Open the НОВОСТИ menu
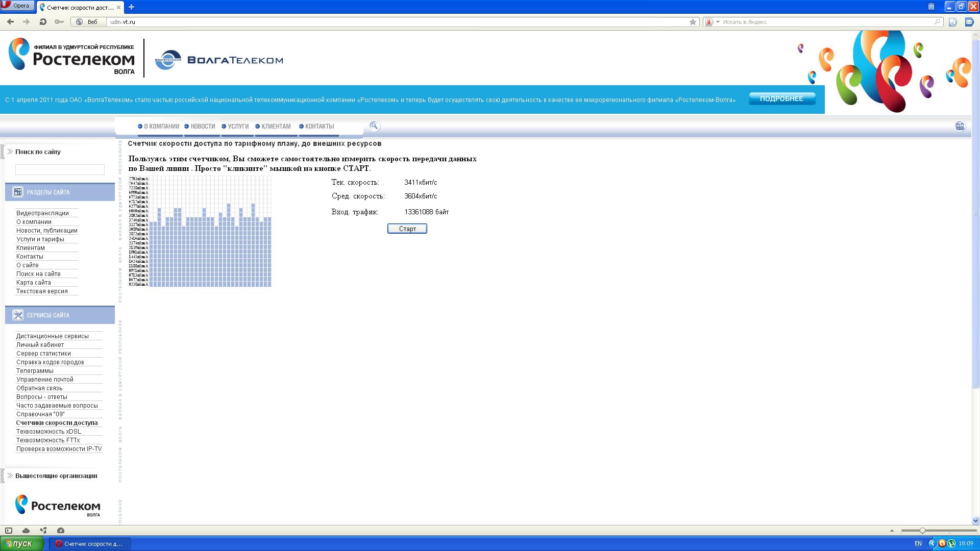Image resolution: width=980 pixels, height=551 pixels. [x=200, y=126]
